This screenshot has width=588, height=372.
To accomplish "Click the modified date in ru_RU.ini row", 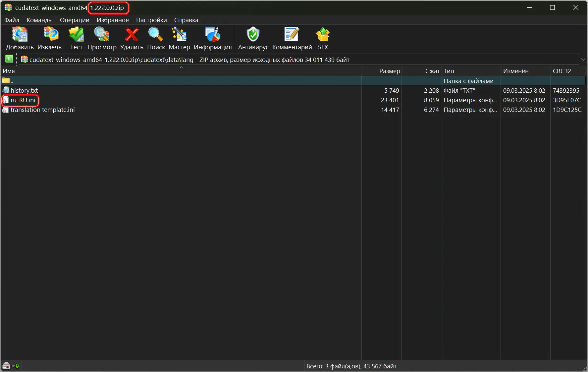I will pos(524,100).
